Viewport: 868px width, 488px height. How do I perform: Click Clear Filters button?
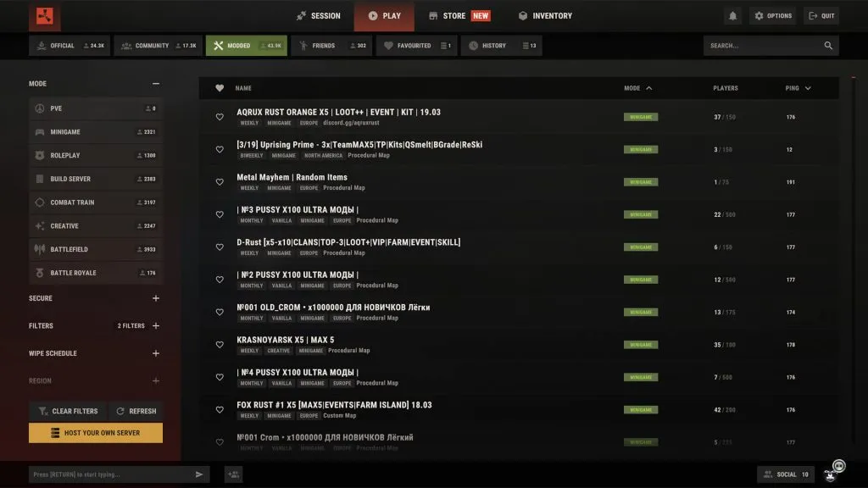pos(68,411)
